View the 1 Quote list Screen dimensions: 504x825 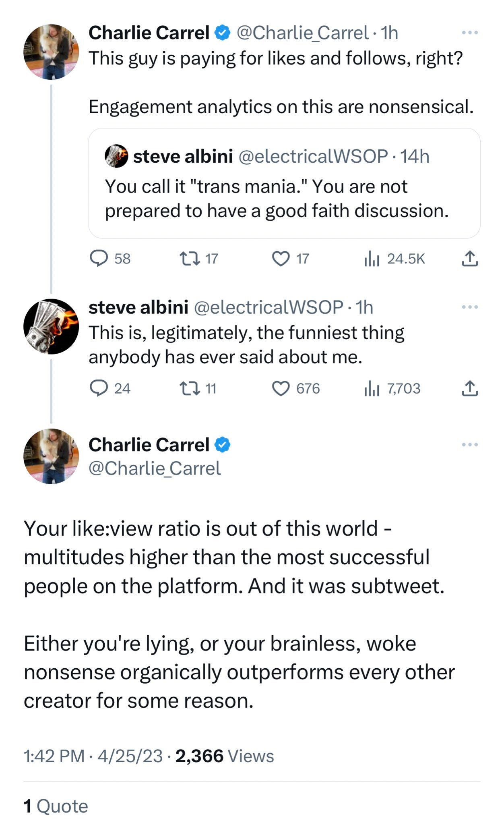[x=56, y=806]
